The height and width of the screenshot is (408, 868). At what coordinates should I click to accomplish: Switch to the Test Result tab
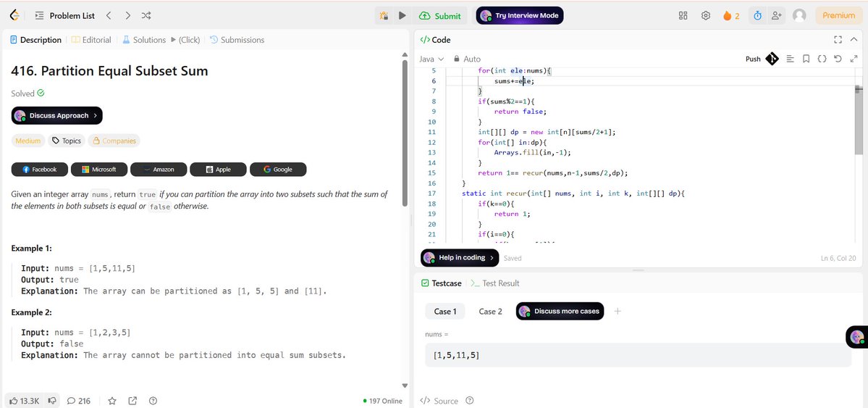tap(495, 283)
